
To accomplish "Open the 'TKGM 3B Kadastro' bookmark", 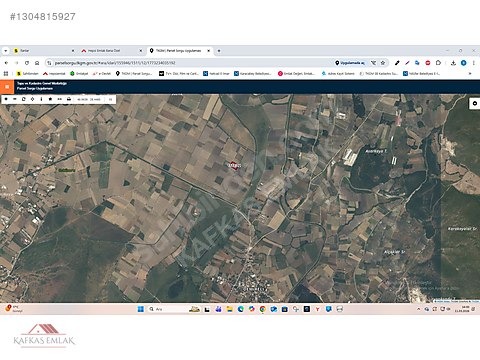I will [379, 73].
